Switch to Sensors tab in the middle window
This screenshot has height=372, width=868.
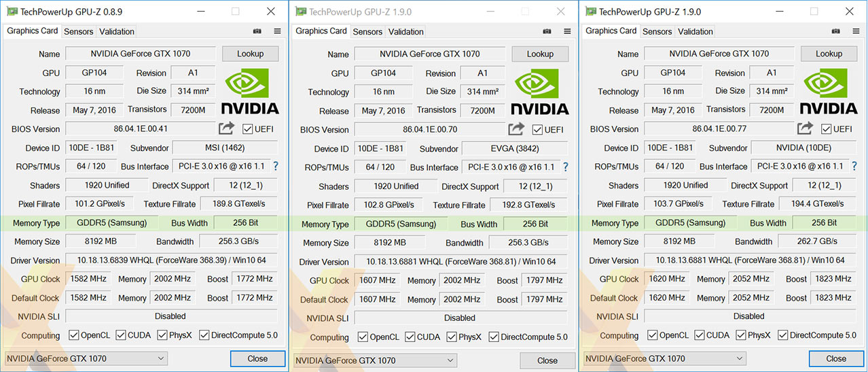pyautogui.click(x=367, y=31)
